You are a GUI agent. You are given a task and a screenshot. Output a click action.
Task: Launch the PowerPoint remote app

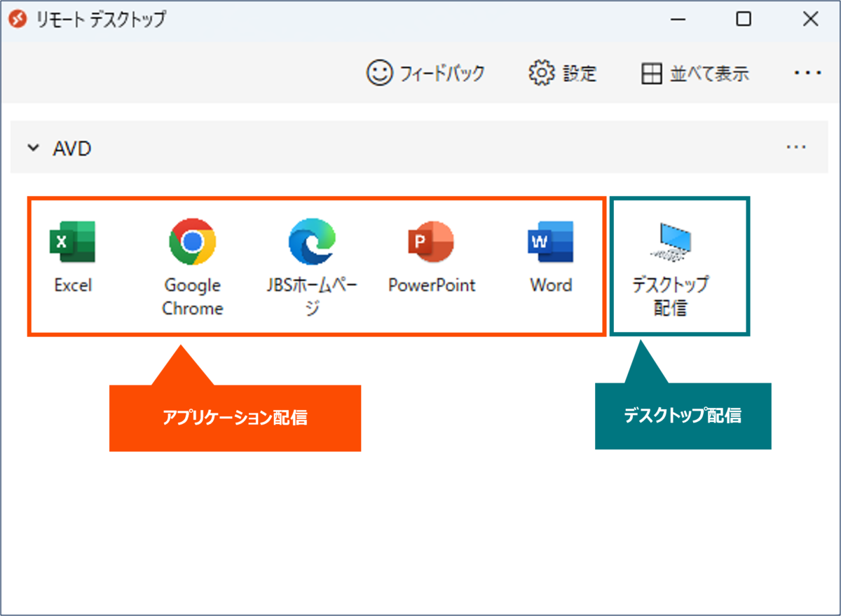tap(431, 256)
